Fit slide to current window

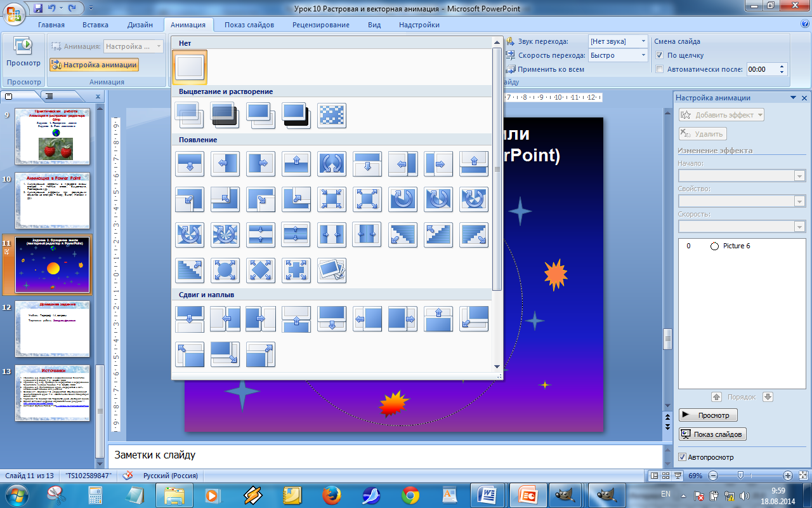(x=803, y=476)
